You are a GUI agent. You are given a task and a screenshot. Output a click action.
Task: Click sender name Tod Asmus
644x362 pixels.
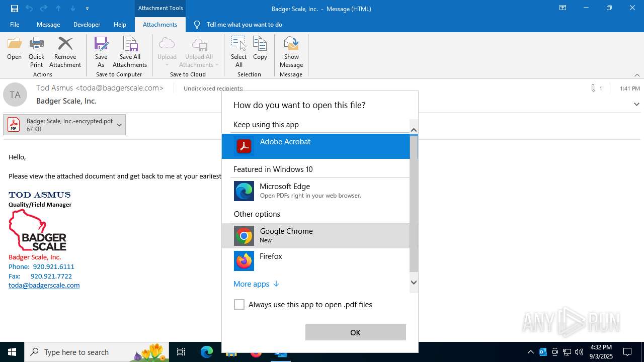click(x=54, y=87)
